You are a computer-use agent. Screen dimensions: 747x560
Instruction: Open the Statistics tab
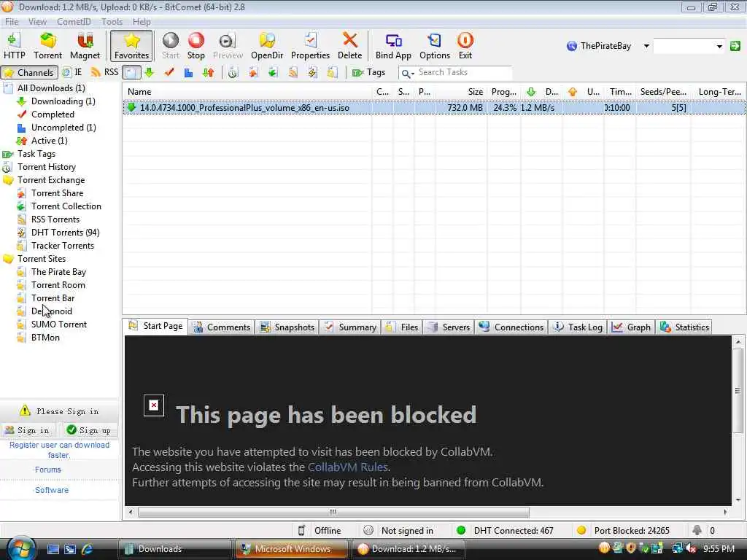(x=684, y=327)
